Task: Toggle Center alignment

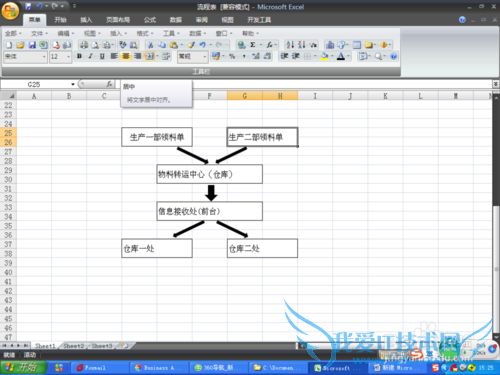Action: coord(126,56)
